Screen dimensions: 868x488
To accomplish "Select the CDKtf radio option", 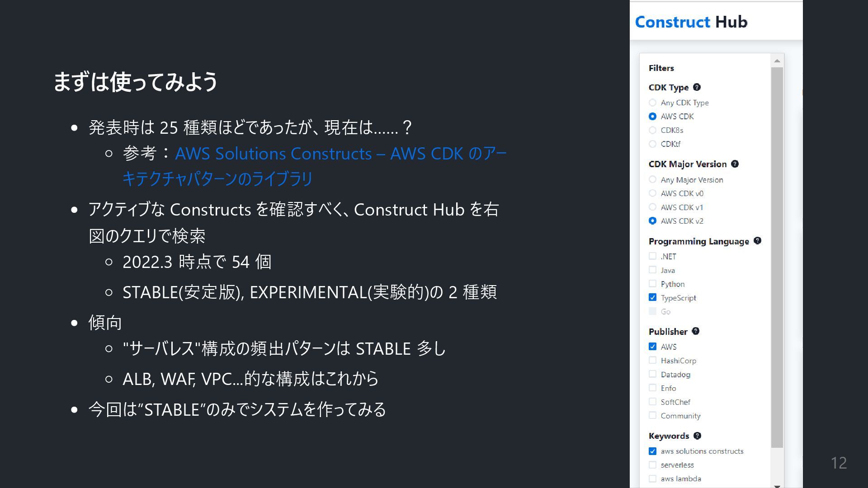I will coord(652,144).
